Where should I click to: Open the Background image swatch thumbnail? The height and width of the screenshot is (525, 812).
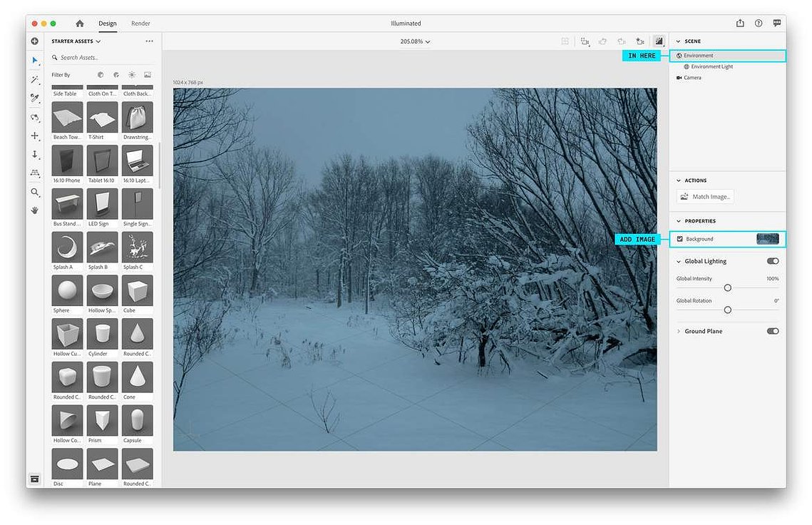tap(768, 239)
